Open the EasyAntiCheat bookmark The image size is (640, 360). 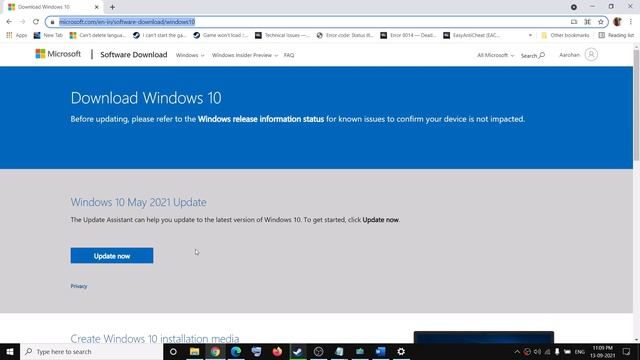[x=471, y=36]
